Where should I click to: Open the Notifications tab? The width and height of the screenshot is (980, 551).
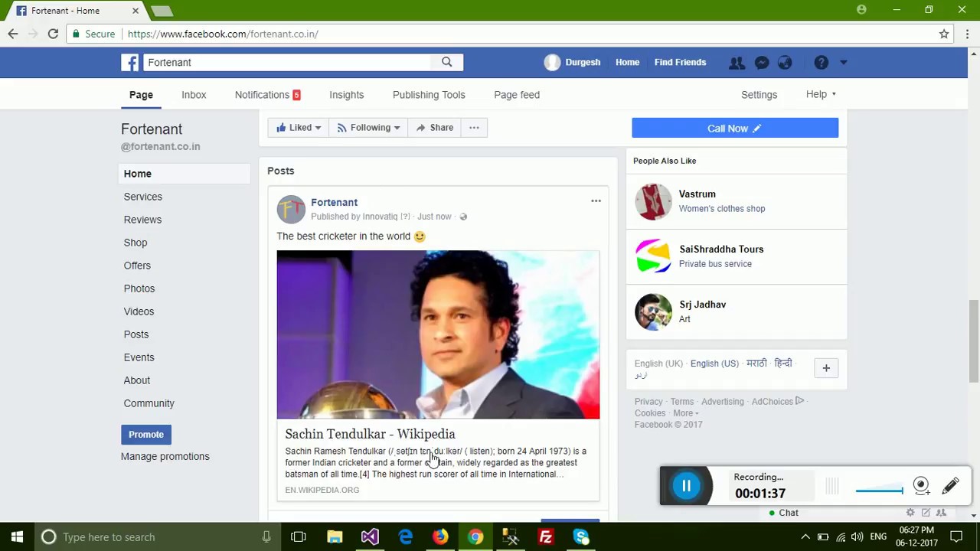click(267, 95)
